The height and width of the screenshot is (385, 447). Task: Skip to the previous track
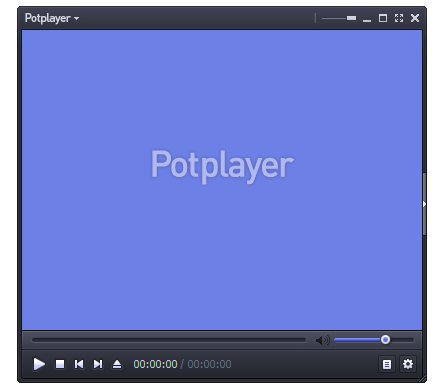[79, 364]
